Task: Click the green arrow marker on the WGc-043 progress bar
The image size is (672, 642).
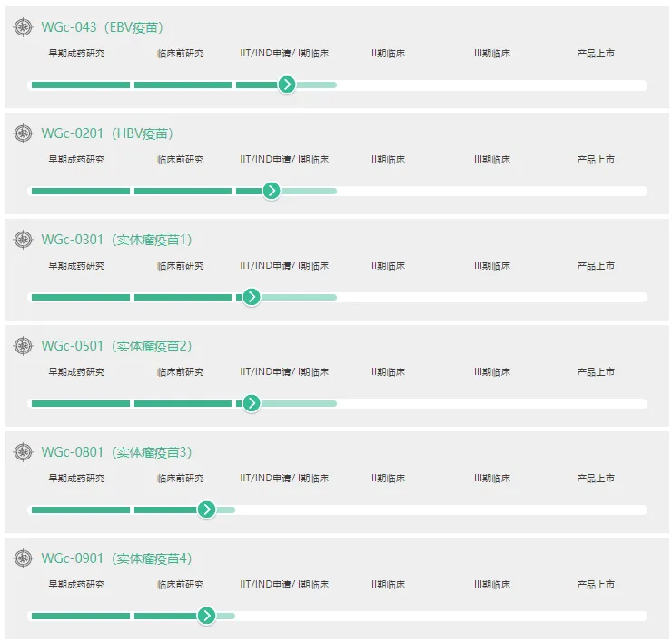Action: point(287,84)
